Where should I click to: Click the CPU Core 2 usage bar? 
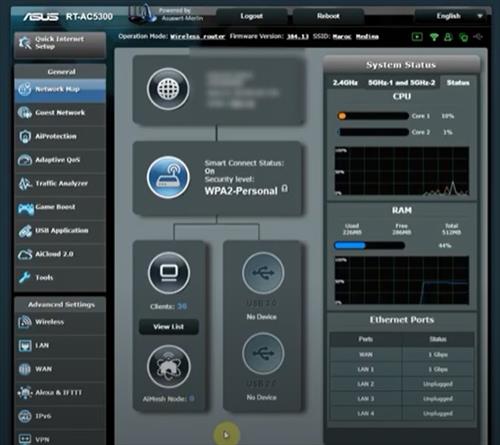(x=373, y=132)
